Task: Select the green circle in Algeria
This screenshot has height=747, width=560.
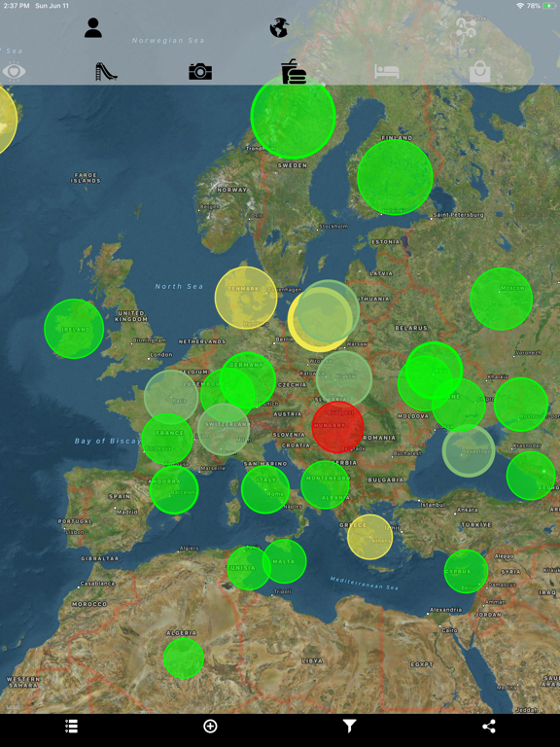Action: (184, 658)
